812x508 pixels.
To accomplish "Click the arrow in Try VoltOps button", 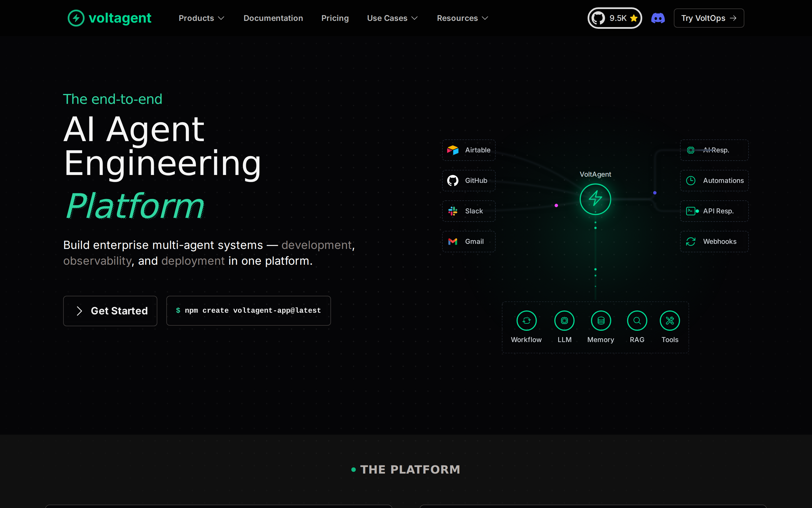I will tap(733, 18).
